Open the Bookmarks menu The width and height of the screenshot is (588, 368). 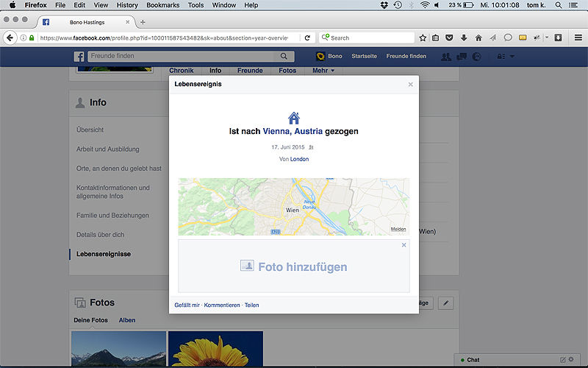click(x=162, y=5)
